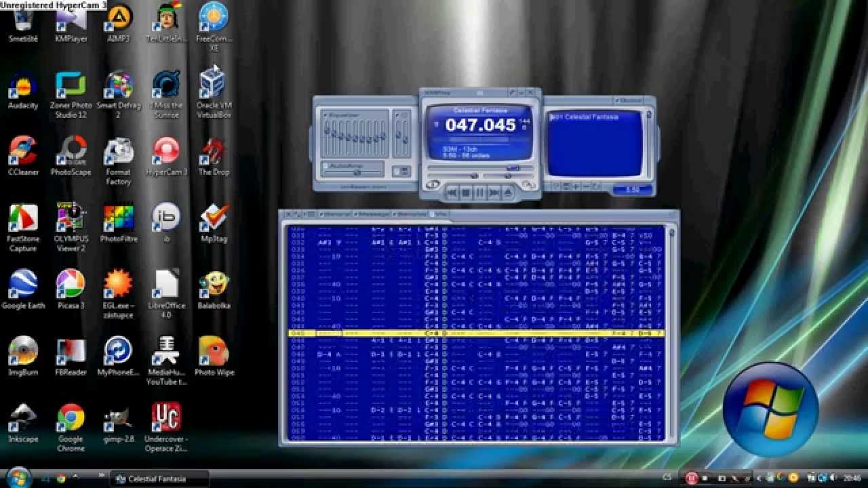Click the eject/open file button in XMPlay
The height and width of the screenshot is (488, 868).
click(x=508, y=192)
